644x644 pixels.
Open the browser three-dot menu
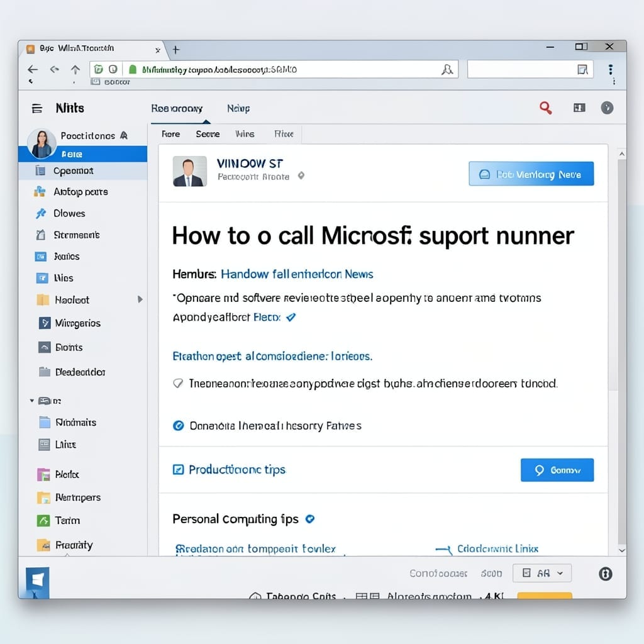click(610, 69)
